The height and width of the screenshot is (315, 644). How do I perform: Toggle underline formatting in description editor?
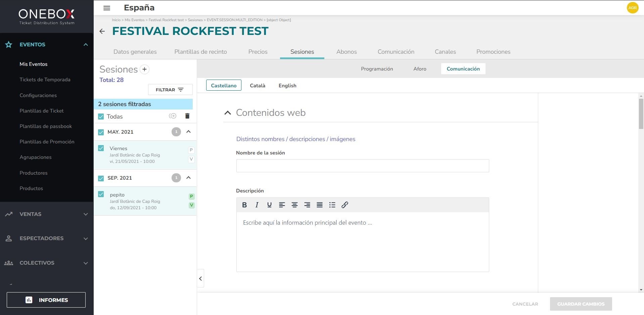(x=269, y=205)
